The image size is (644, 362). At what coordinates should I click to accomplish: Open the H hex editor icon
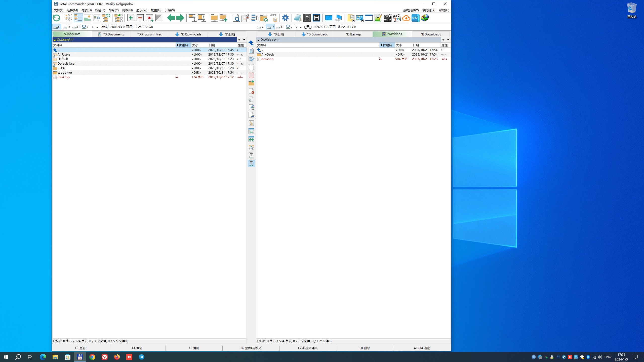click(316, 18)
